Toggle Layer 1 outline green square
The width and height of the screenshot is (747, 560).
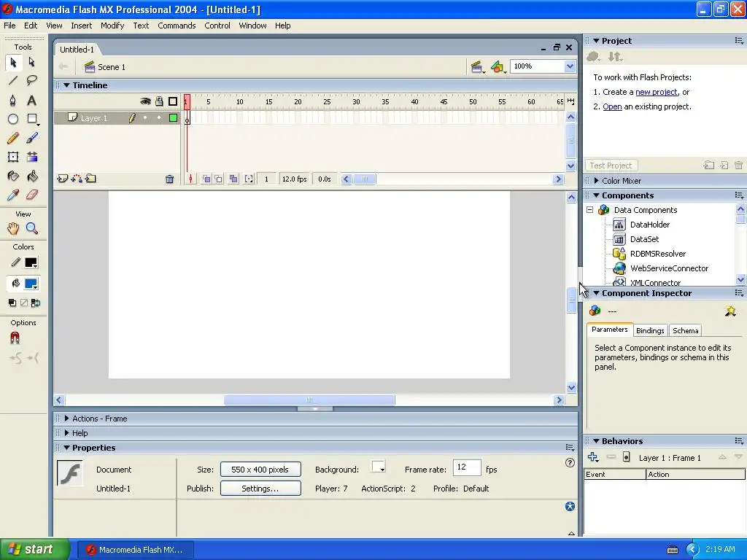(x=174, y=118)
